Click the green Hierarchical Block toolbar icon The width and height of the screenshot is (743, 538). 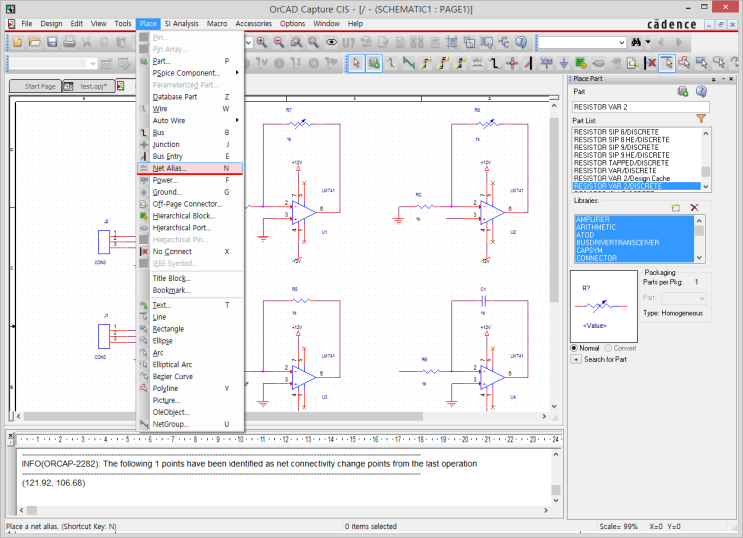[x=581, y=63]
